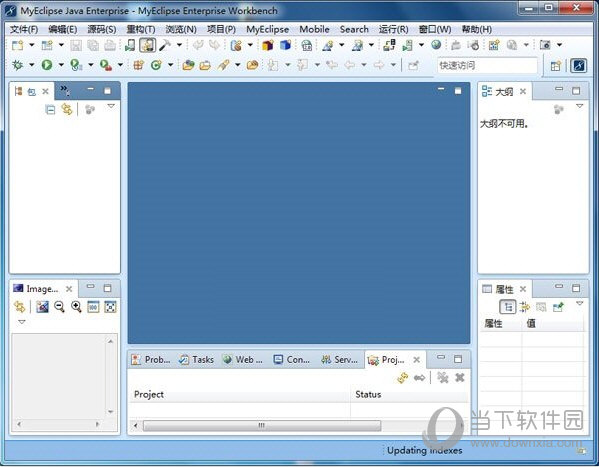Click the yellow-purple cube toolbar icon
Viewport: 599px width, 467px height.
tap(267, 45)
